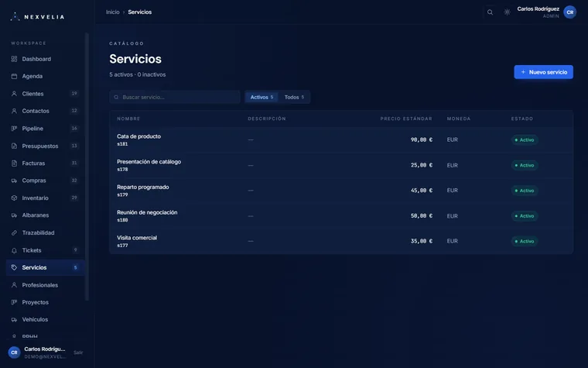Screen dimensions: 588x368
Task: Open the Inventario box icon
Action: pos(14,198)
